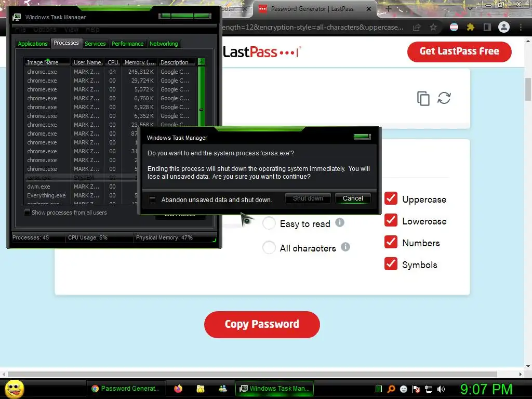The width and height of the screenshot is (532, 399).
Task: Switch to the Services tab
Action: click(x=96, y=44)
